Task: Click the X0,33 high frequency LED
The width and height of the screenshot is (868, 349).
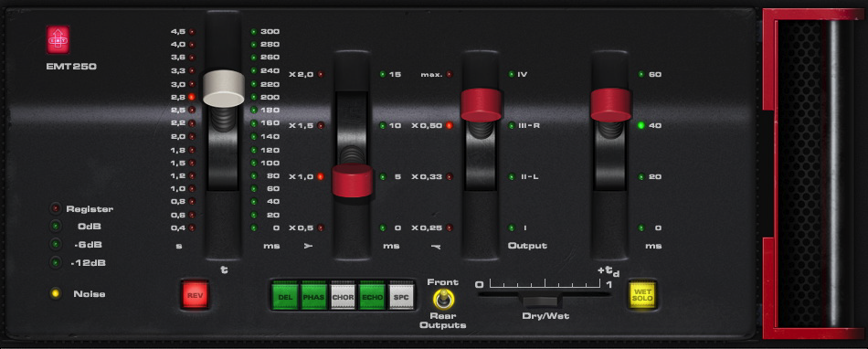Action: point(449,177)
